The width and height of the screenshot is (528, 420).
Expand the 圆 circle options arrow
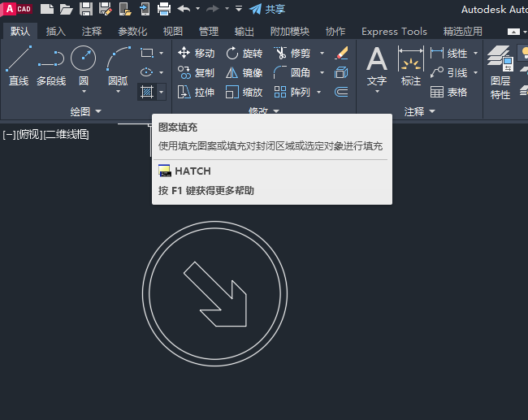point(84,91)
